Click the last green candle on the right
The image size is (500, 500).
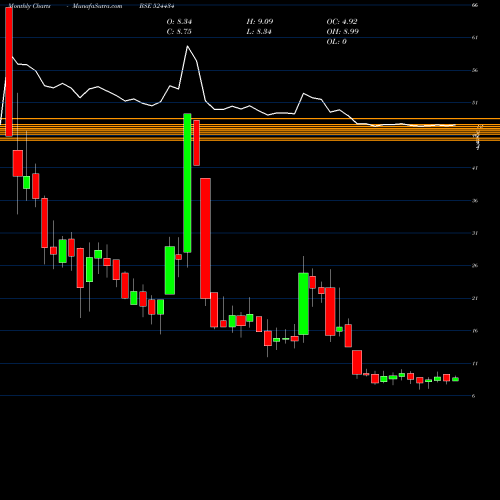click(x=455, y=379)
